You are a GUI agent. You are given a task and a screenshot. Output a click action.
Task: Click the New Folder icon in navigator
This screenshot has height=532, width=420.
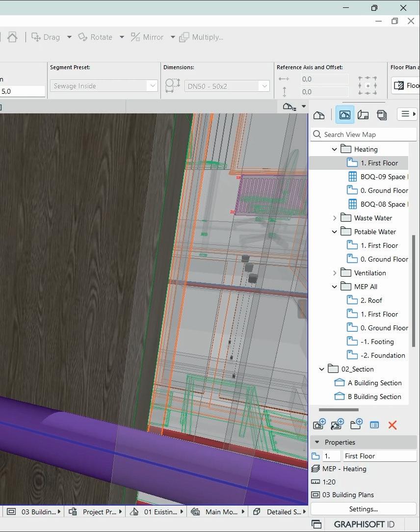[x=356, y=425]
